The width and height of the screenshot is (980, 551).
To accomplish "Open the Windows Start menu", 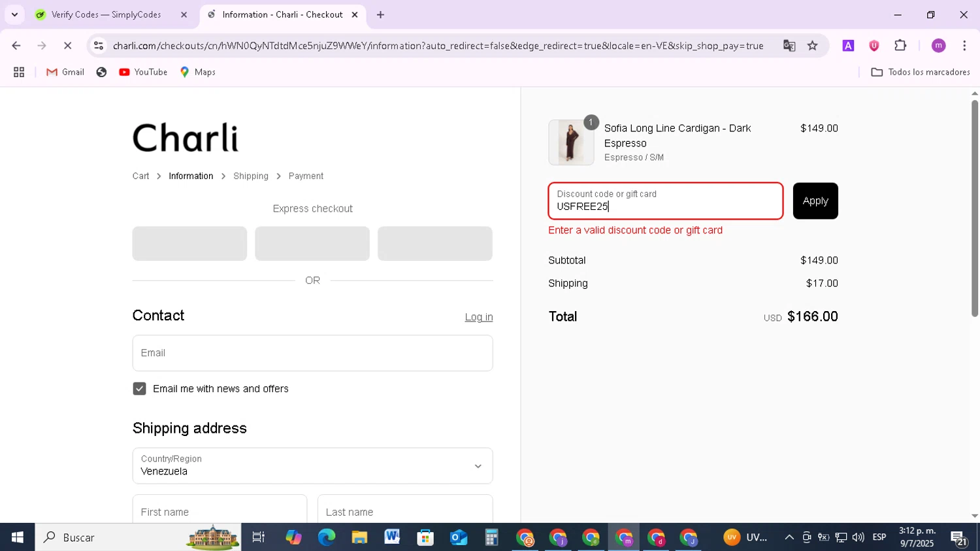I will point(17,537).
